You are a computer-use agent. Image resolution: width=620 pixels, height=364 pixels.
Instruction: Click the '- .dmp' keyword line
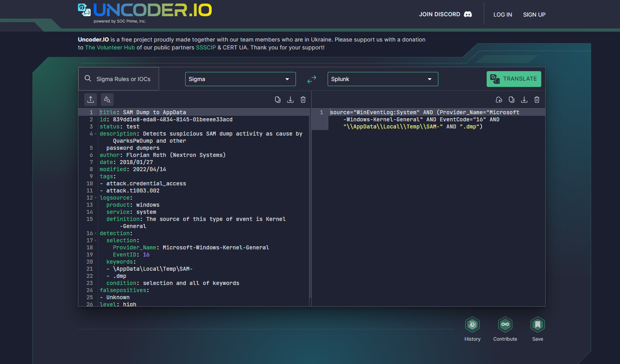116,276
